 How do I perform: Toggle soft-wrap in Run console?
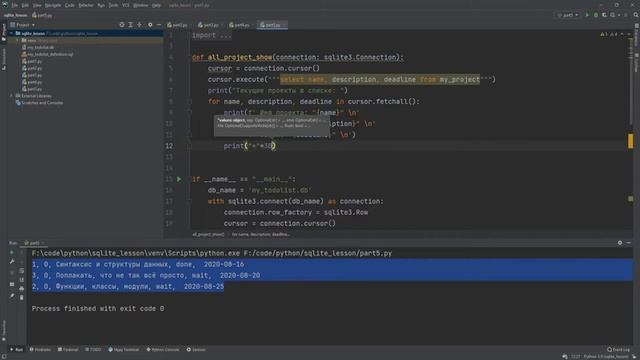point(22,271)
